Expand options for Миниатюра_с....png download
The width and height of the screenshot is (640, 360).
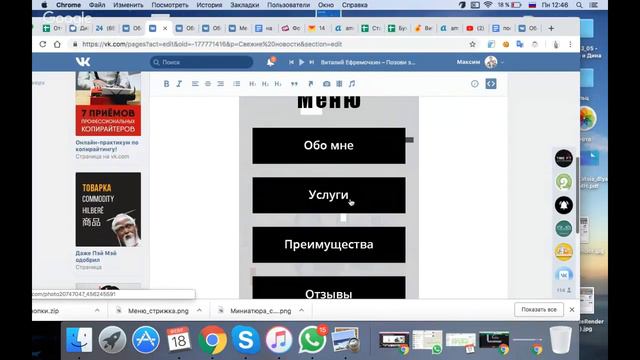click(301, 311)
